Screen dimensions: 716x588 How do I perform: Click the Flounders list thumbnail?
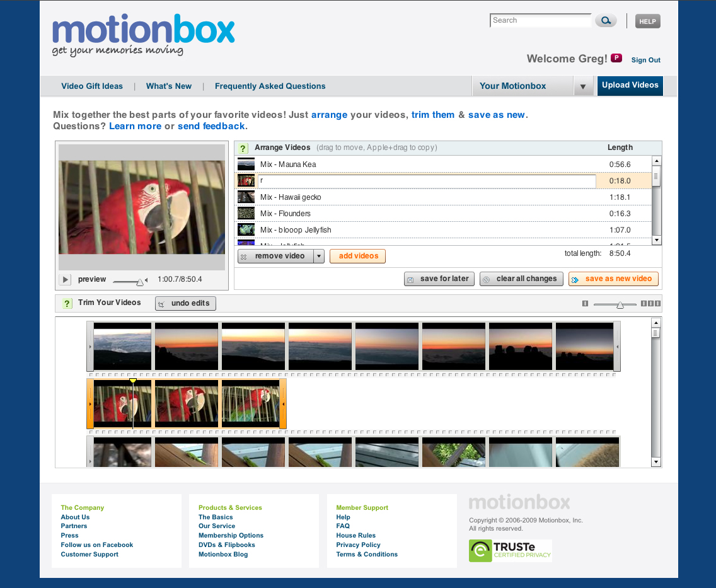246,214
